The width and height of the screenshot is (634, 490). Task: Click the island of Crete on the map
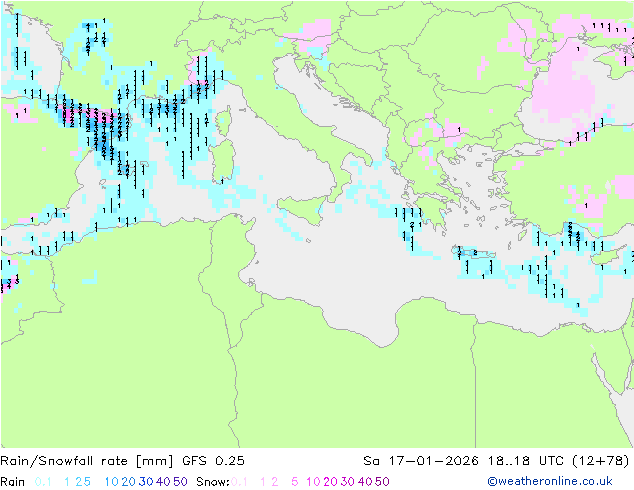point(474,253)
